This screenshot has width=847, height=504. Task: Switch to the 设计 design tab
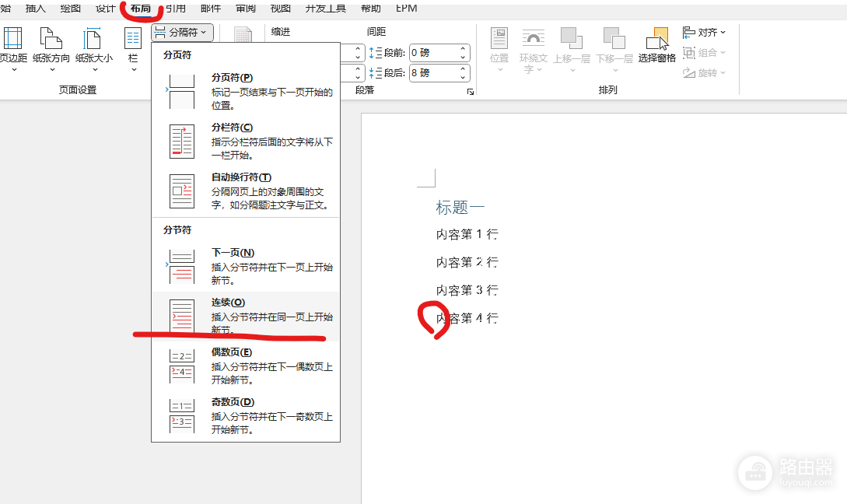(x=105, y=8)
